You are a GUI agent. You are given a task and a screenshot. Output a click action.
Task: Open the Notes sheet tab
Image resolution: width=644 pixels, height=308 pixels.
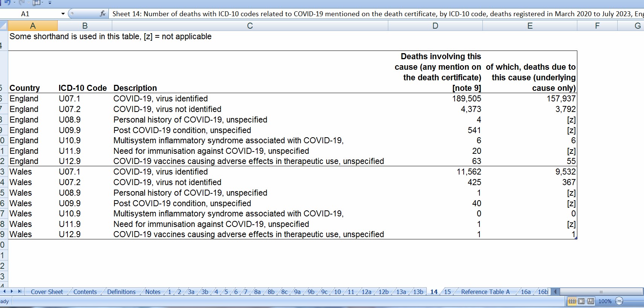[153, 292]
